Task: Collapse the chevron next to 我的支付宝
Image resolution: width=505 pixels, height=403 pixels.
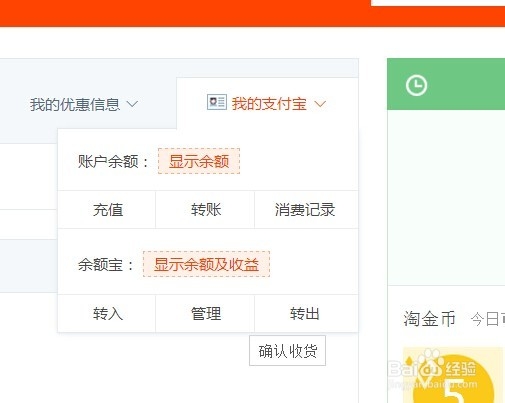Action: pos(320,104)
